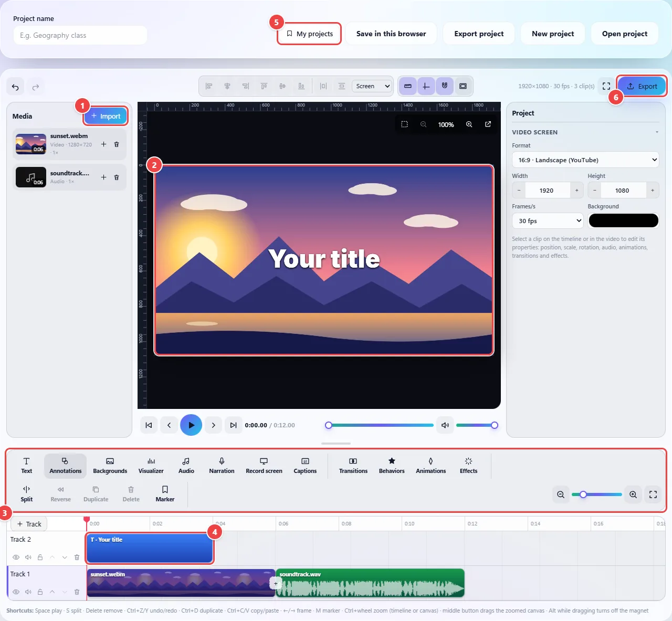This screenshot has height=621, width=672.
Task: Jump to the end of the video
Action: point(233,425)
